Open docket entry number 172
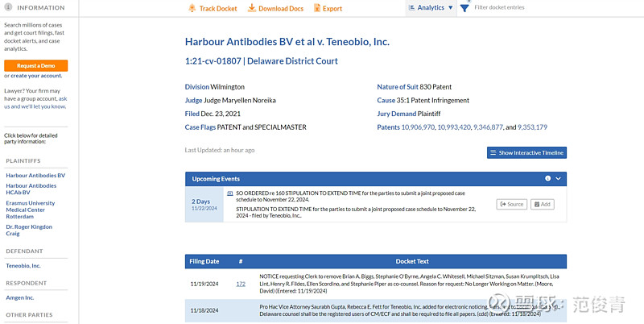The image size is (644, 324). pyautogui.click(x=241, y=284)
